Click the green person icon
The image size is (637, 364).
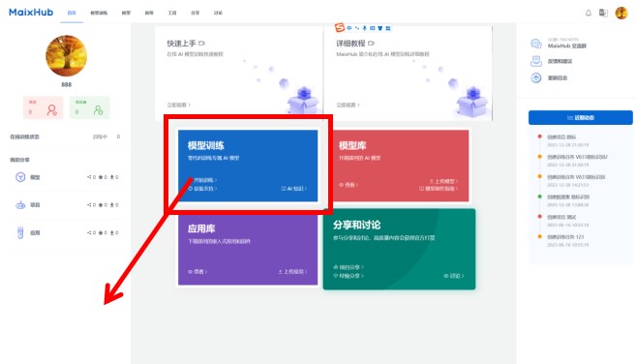(98, 110)
